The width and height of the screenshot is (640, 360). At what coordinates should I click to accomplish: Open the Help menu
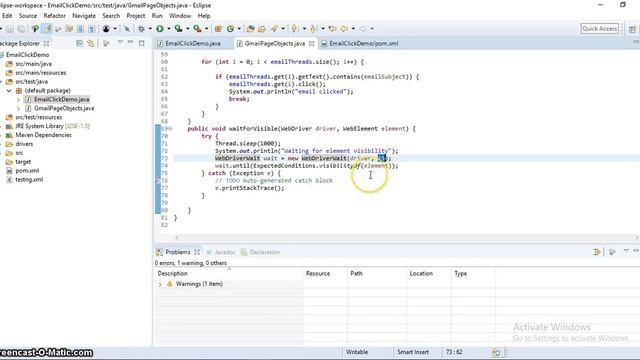(204, 16)
